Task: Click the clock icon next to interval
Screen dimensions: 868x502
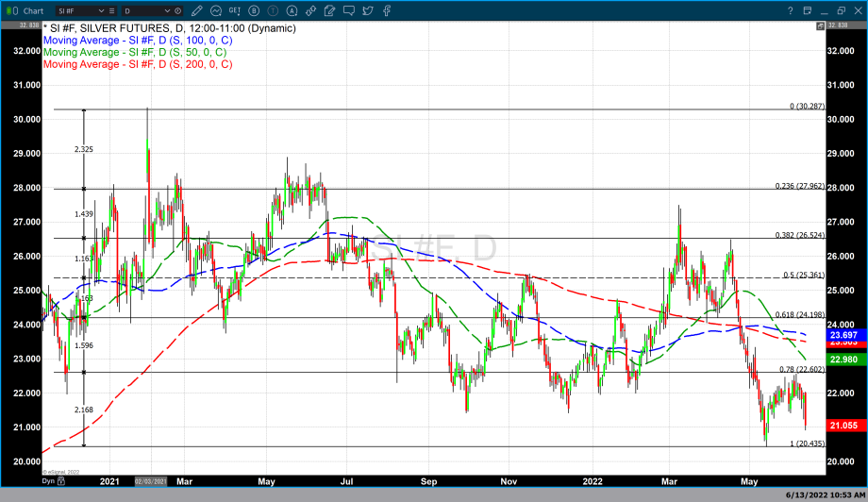Action: coord(177,10)
